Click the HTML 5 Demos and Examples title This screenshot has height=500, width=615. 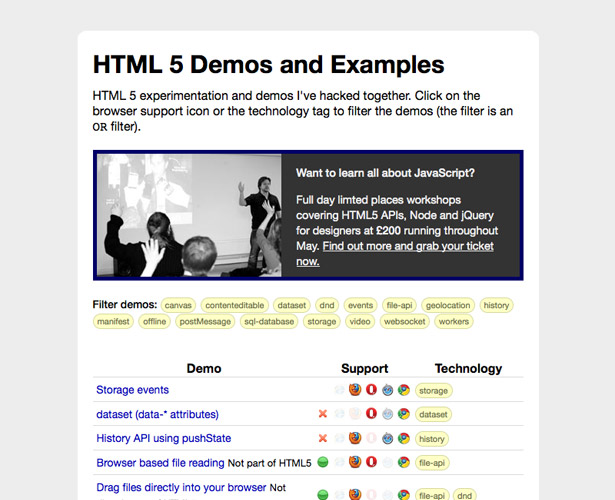tap(269, 64)
